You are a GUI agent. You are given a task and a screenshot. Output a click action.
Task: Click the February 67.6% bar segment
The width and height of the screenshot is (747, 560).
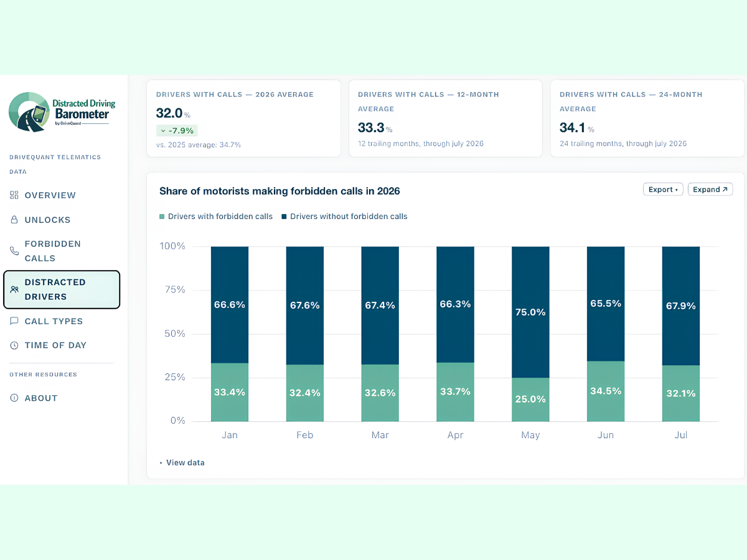click(305, 306)
